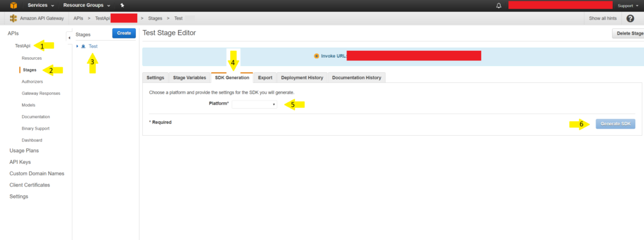The height and width of the screenshot is (240, 644).
Task: Click the Delete Stage button
Action: (x=628, y=34)
